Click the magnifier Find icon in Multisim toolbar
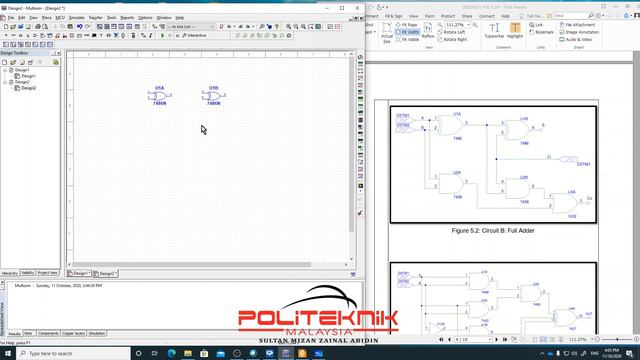Image resolution: width=640 pixels, height=360 pixels. point(262,27)
